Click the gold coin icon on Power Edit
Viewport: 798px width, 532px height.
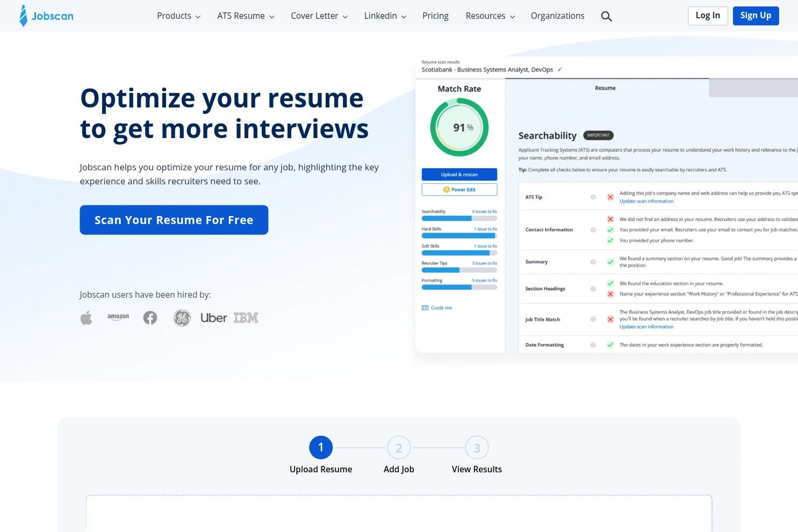click(x=447, y=190)
